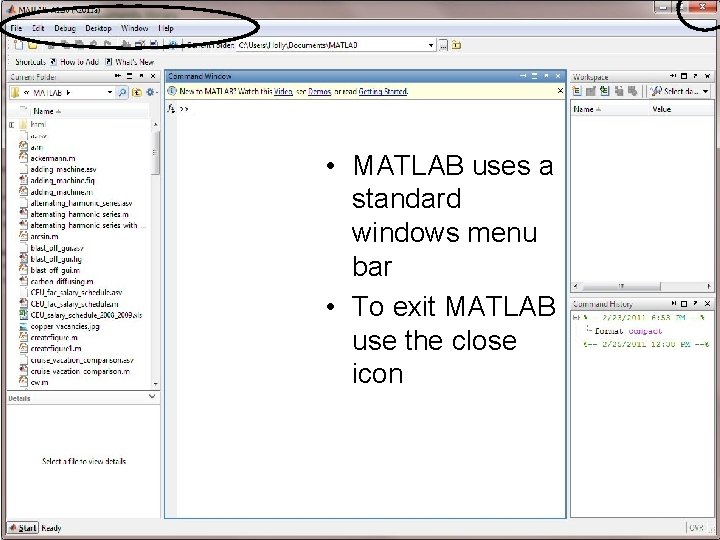Viewport: 720px width, 540px height.
Task: Click the Workspace horizontal scrollbar thumb
Action: tap(621, 286)
